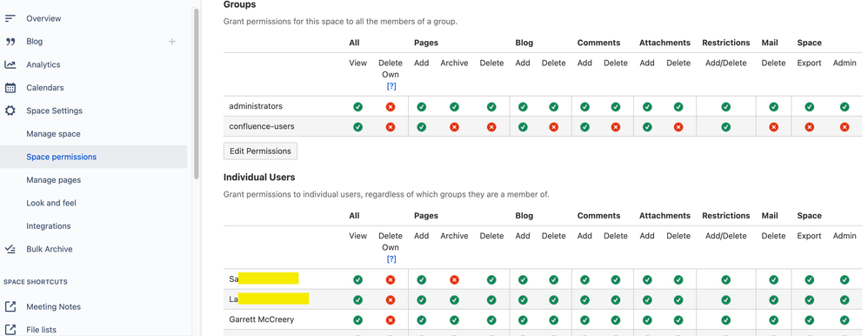The image size is (868, 336).
Task: Open the Meeting Notes shortcut icon
Action: tap(10, 306)
